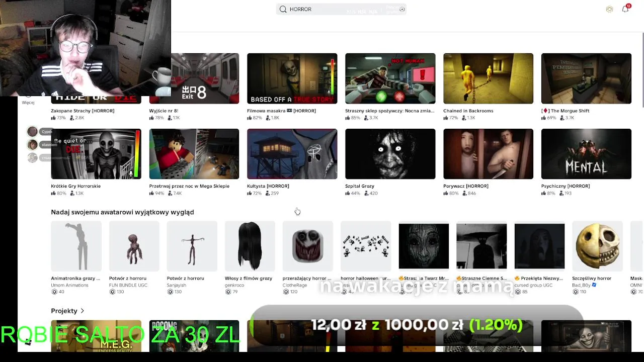
Task: Open third friend avatar in sidebar
Action: coord(32,158)
